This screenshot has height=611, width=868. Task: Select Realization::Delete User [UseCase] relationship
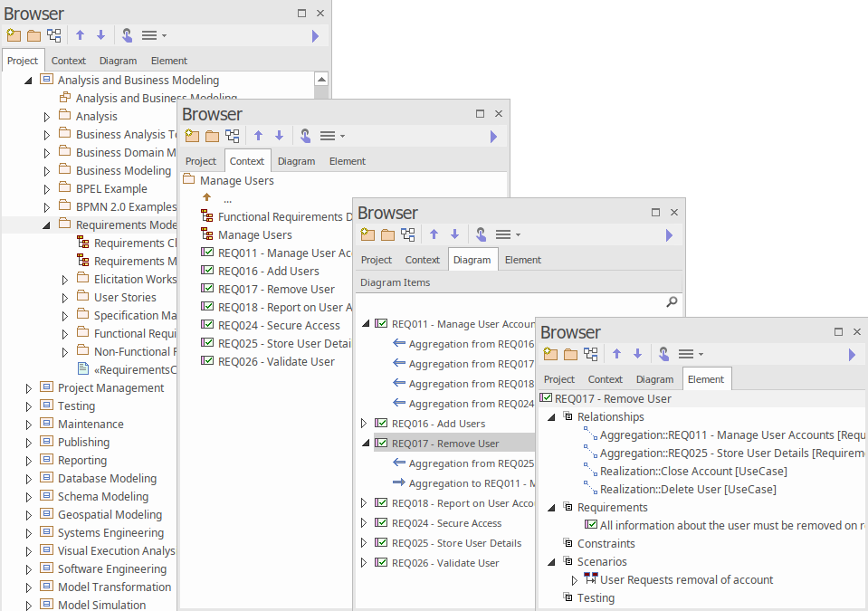687,490
